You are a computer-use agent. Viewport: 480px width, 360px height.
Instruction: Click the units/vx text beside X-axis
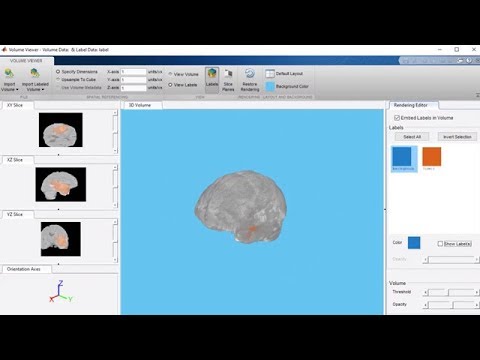pos(155,72)
